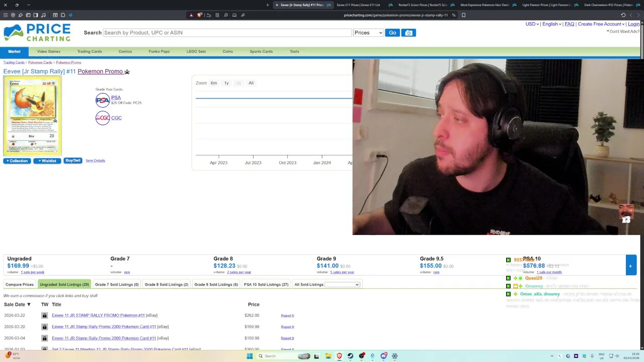
Task: Click the Brave rewards triangle icon
Action: (x=191, y=15)
